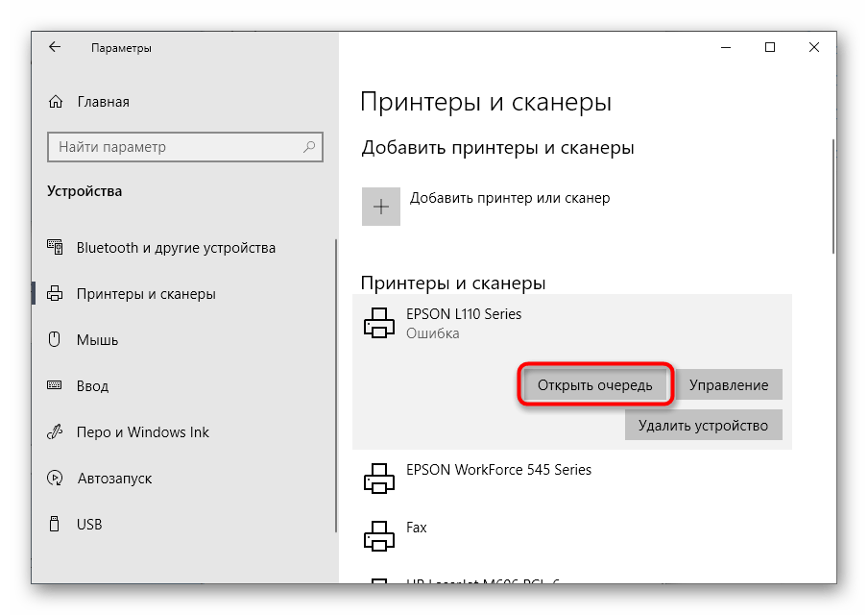The height and width of the screenshot is (615, 868).
Task: Go to Перо и Windows Ink
Action: [x=142, y=432]
